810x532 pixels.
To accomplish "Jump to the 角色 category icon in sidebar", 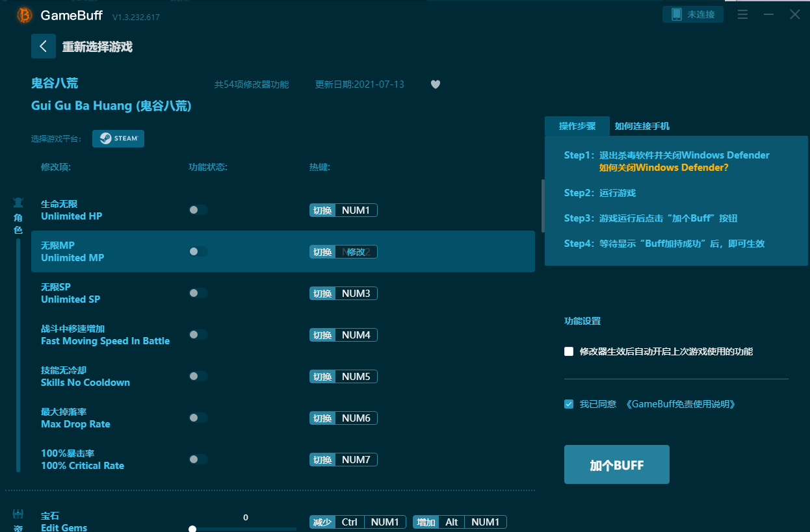I will pos(18,202).
